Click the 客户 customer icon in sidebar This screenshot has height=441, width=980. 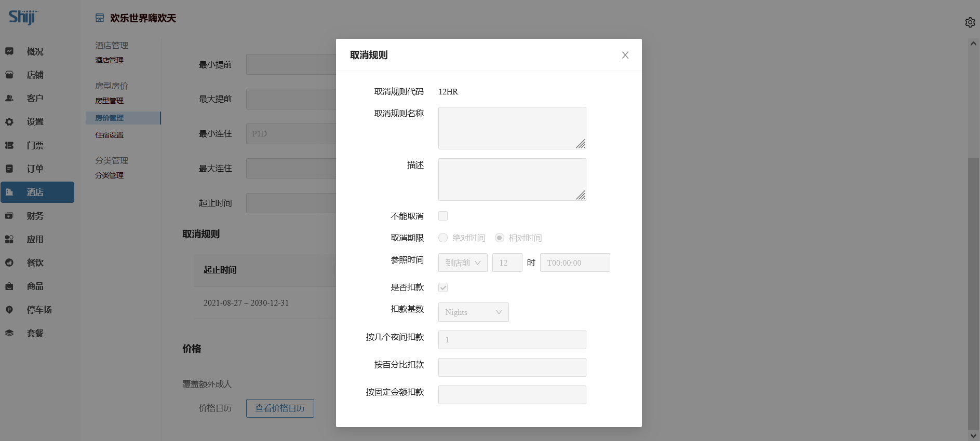point(9,98)
